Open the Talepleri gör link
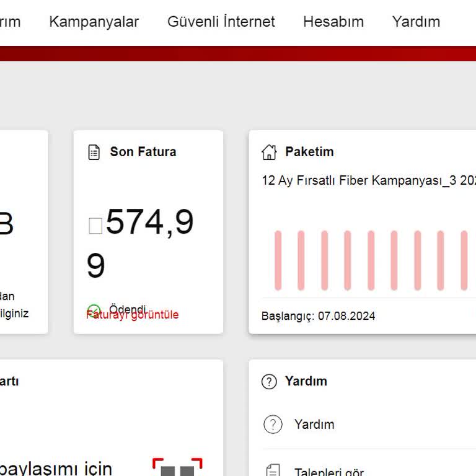476x476 pixels. (329, 472)
